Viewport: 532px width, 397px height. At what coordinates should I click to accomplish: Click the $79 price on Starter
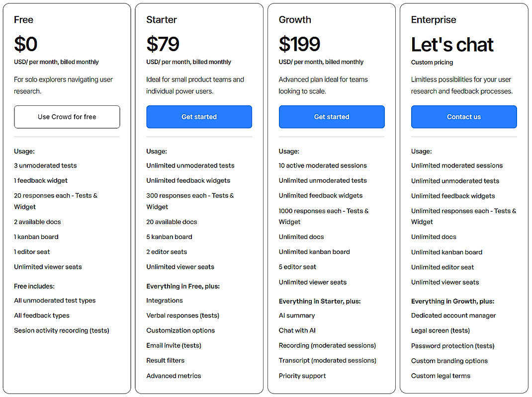coord(162,45)
